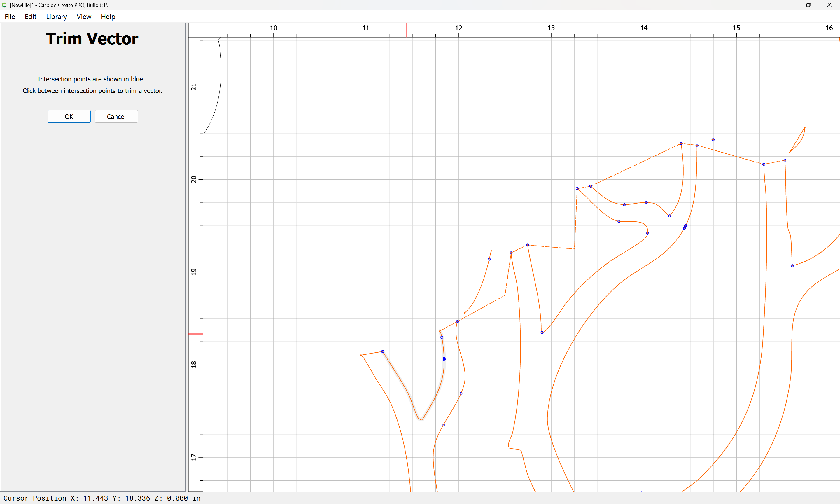Open the View menu
The height and width of the screenshot is (504, 840).
click(84, 17)
